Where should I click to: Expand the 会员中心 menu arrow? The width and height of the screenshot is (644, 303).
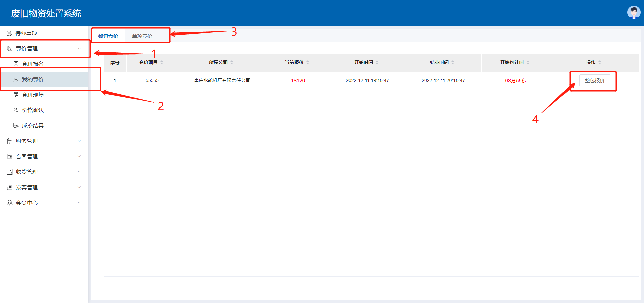coord(79,203)
